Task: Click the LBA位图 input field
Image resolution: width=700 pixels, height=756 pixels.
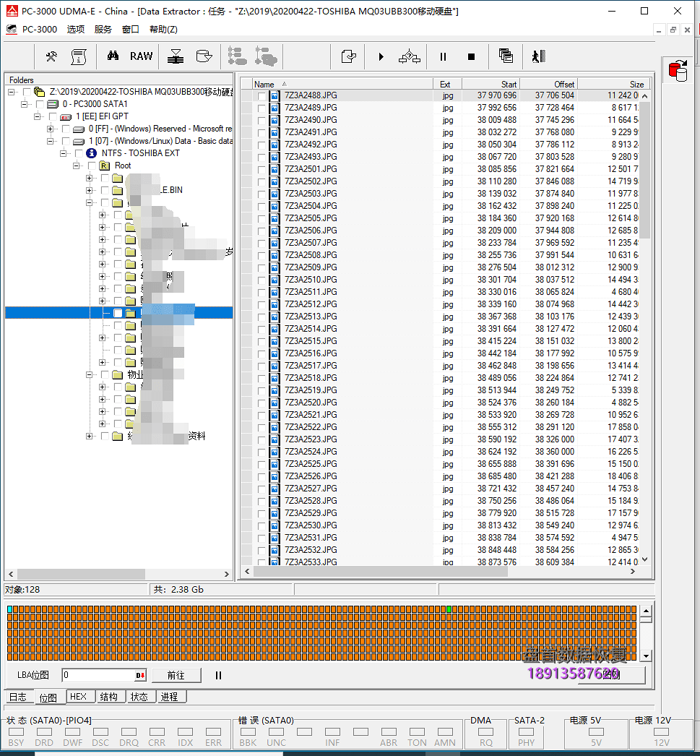Action: [x=104, y=676]
